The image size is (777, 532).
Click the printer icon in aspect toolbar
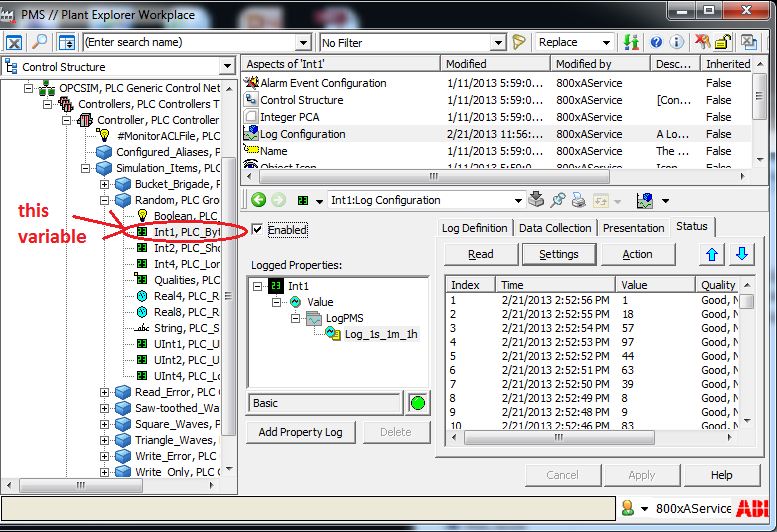click(x=578, y=200)
